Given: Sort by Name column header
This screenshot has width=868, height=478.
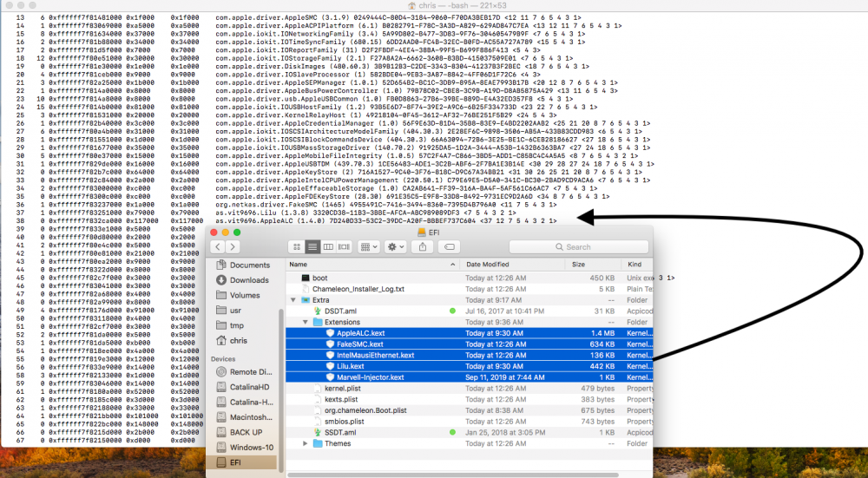Looking at the screenshot, I should pos(373,265).
